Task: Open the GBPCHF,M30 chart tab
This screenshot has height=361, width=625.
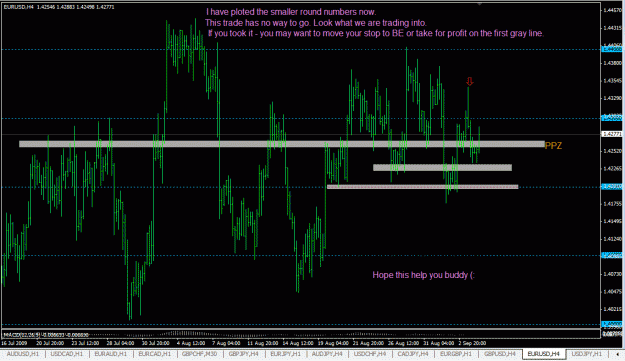Action: click(x=199, y=354)
